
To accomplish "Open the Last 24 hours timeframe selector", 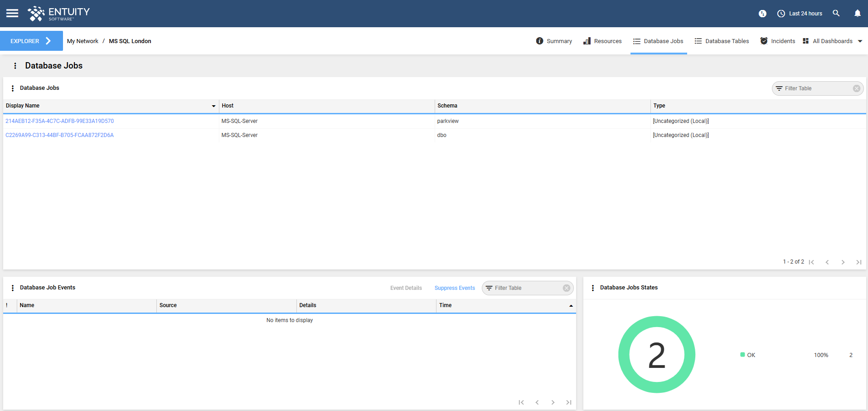I will (800, 14).
